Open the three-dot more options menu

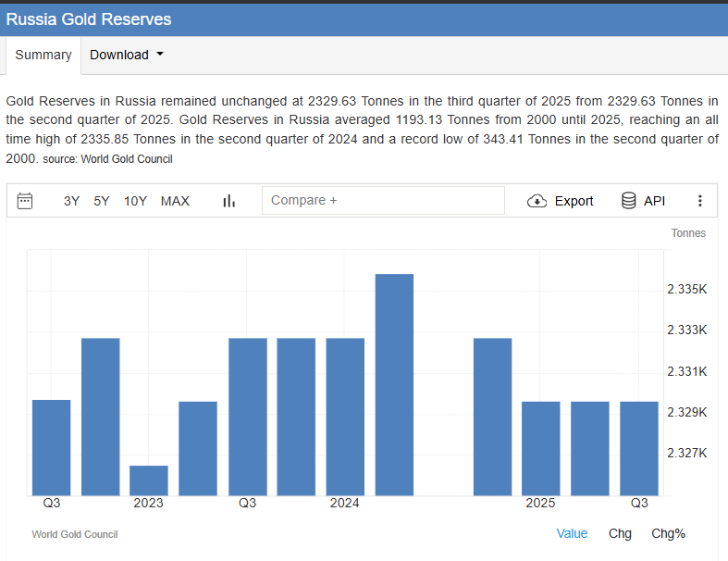click(699, 201)
